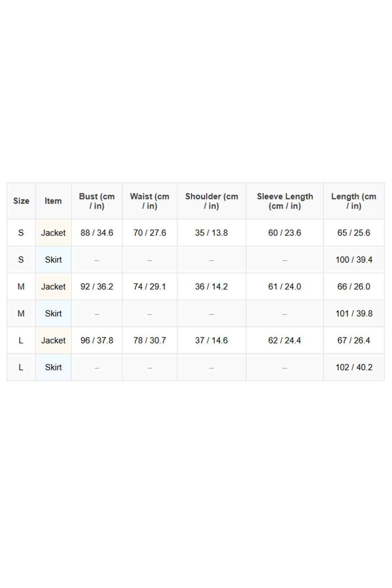Image resolution: width=392 pixels, height=588 pixels.
Task: Select the 60 / 23.6 sleeve cell
Action: click(285, 233)
